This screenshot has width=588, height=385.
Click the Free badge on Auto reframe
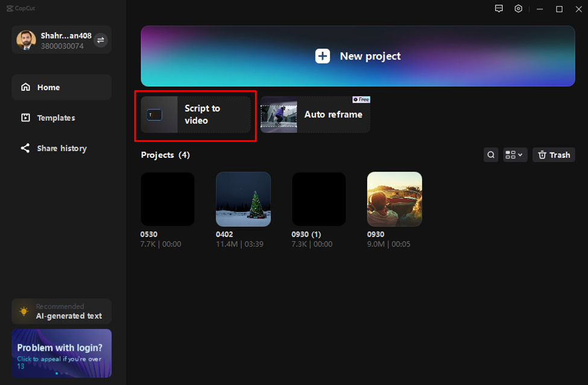click(361, 99)
